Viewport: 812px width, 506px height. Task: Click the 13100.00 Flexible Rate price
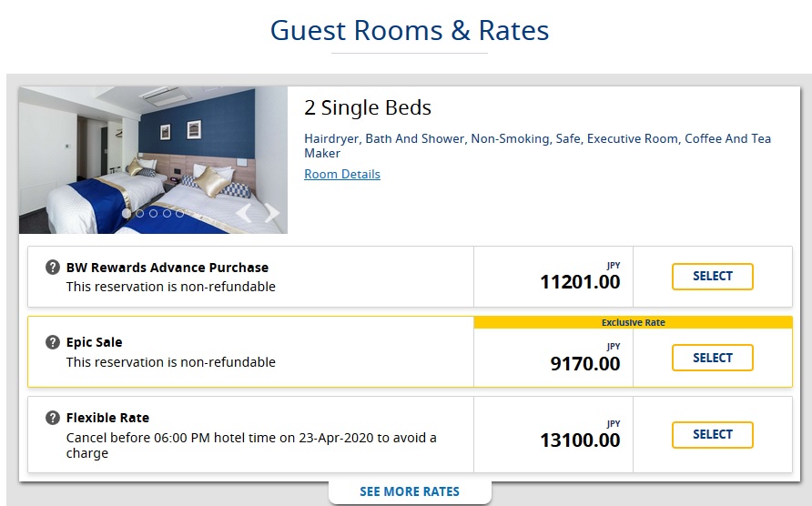(x=580, y=440)
